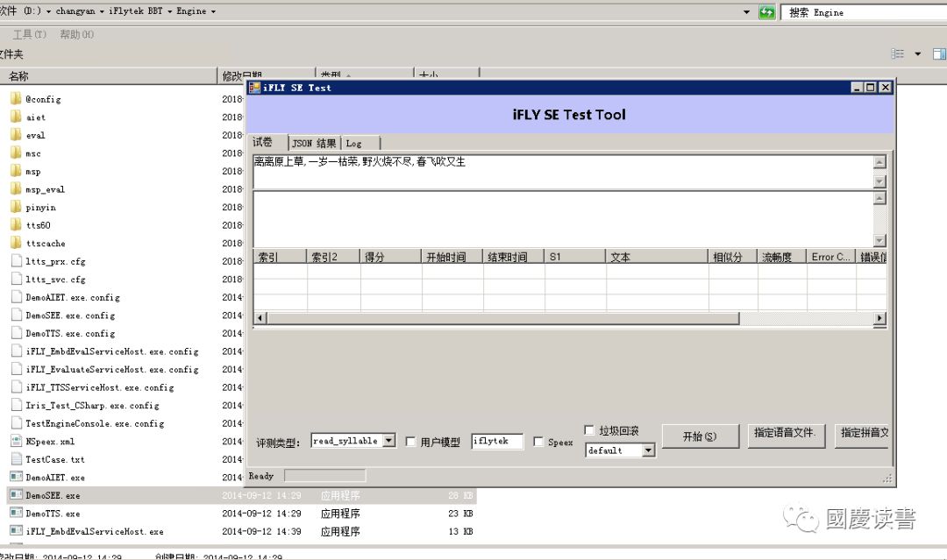
Task: Sort files by 名称 column header
Action: click(109, 76)
